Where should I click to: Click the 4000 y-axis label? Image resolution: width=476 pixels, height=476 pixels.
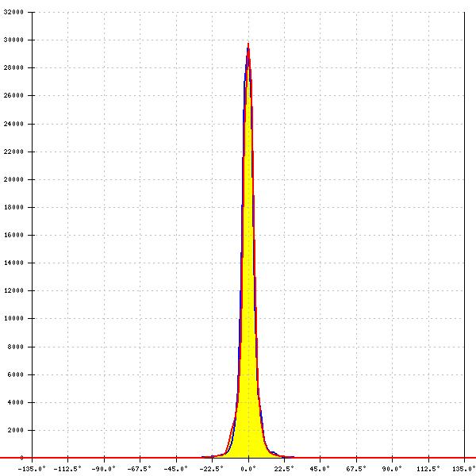[15, 402]
